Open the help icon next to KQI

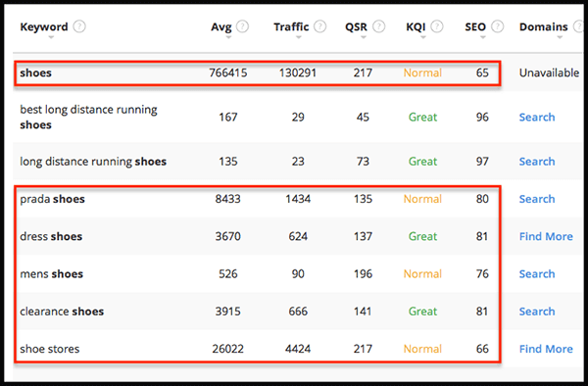click(x=437, y=26)
